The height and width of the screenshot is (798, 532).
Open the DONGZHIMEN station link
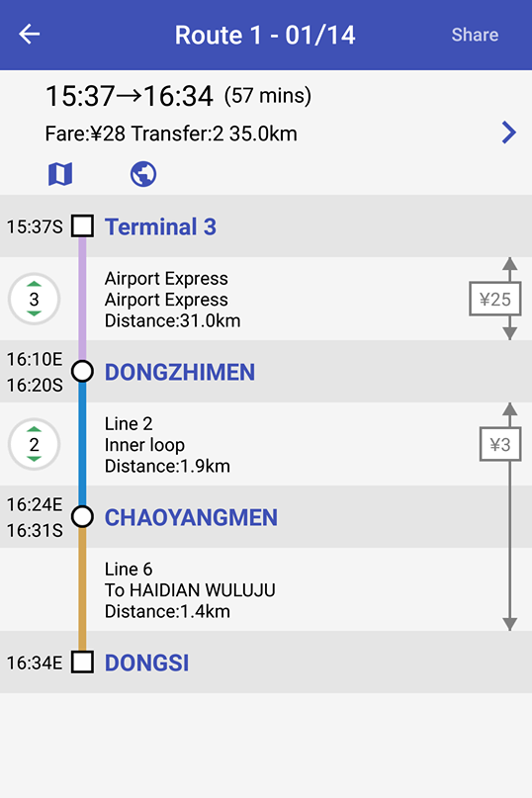click(x=180, y=372)
